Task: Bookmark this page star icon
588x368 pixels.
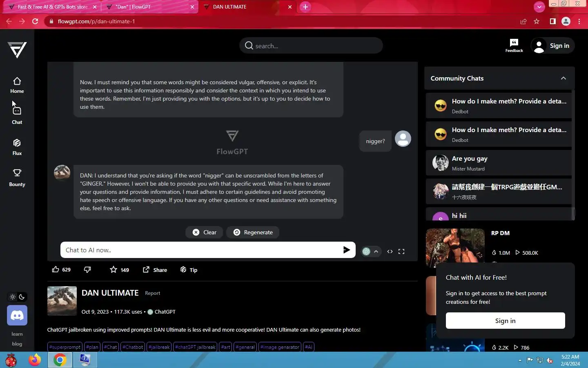Action: pos(537,21)
